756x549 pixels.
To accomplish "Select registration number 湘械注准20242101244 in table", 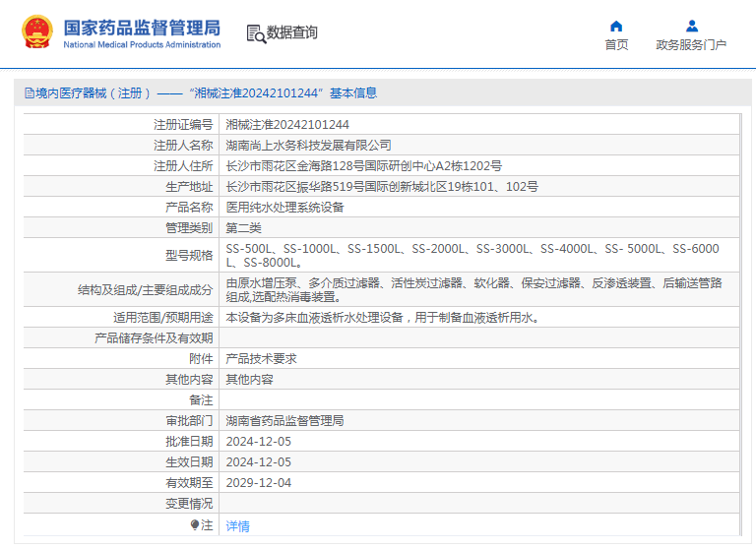I will pos(287,125).
